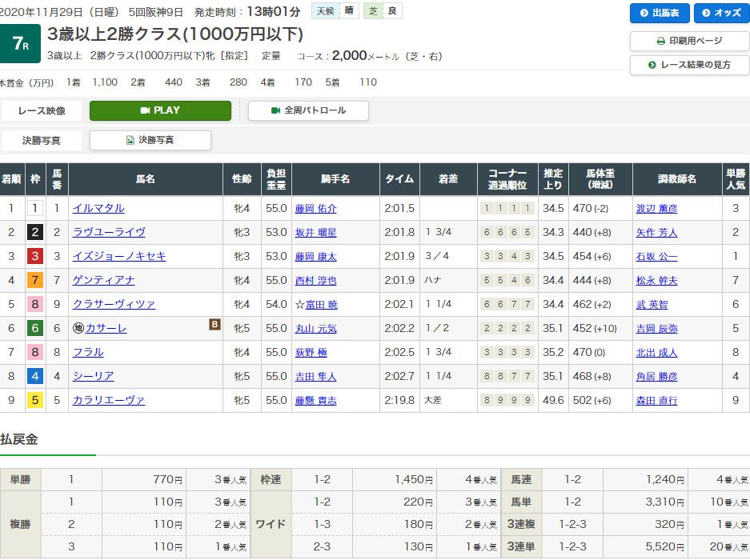The height and width of the screenshot is (560, 750).
Task: Open the 出馬表 race card
Action: [x=660, y=13]
